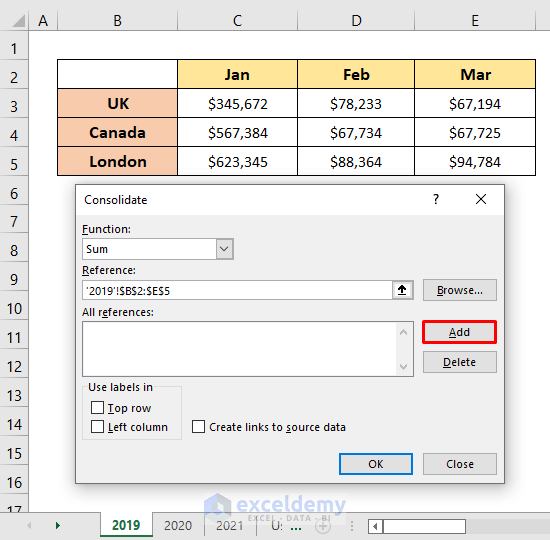Select column E header
This screenshot has height=540, width=550.
point(475,21)
